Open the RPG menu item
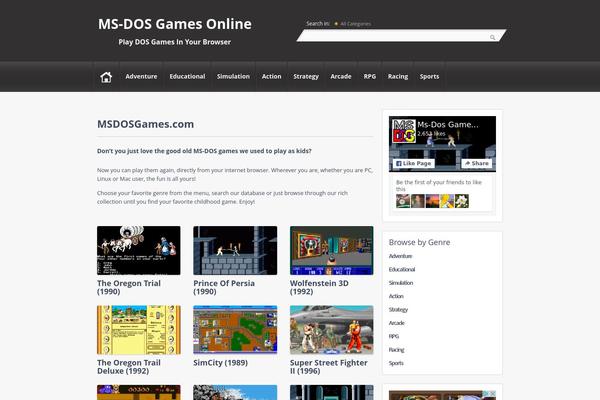 (x=370, y=76)
